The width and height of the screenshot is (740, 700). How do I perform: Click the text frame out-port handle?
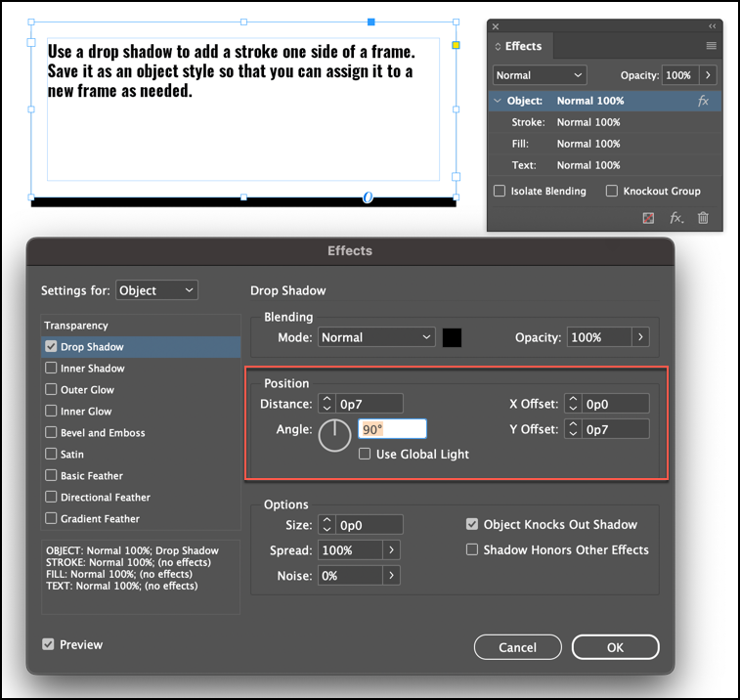tap(456, 177)
